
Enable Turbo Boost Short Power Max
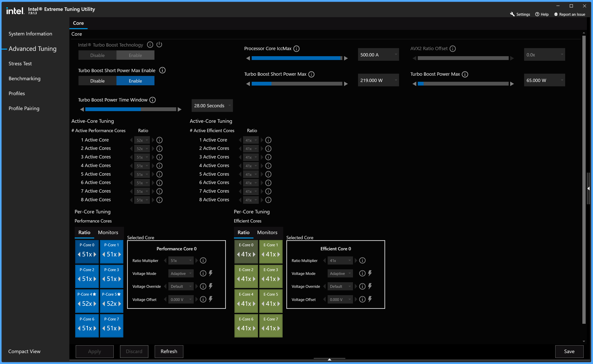tap(135, 81)
